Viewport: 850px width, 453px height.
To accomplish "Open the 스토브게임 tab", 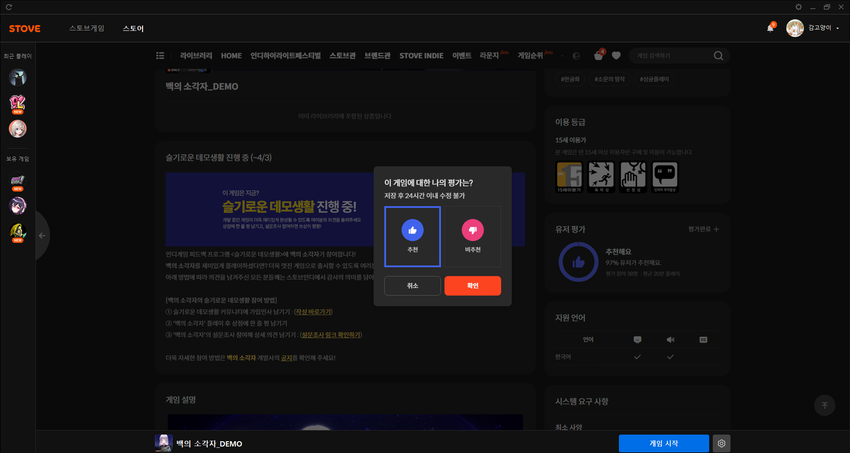I will click(x=87, y=28).
